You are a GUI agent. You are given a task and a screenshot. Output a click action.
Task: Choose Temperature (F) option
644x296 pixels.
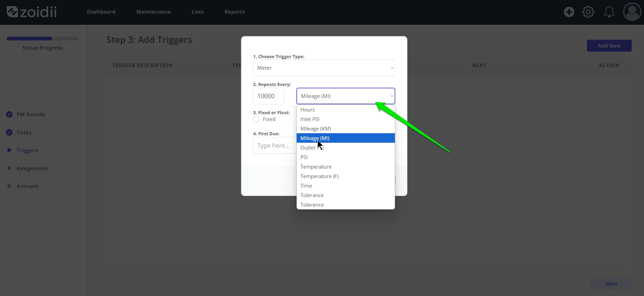click(346, 176)
